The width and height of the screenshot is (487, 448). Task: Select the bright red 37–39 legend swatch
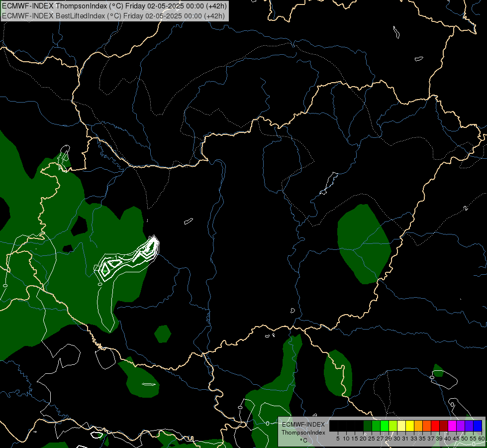(435, 426)
